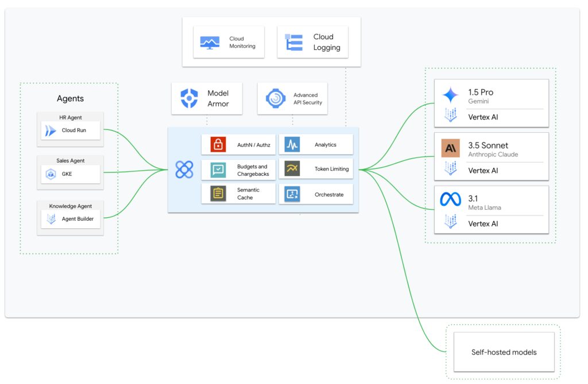This screenshot has width=588, height=384.
Task: Click the Meta Llama infinity icon
Action: pyautogui.click(x=451, y=199)
